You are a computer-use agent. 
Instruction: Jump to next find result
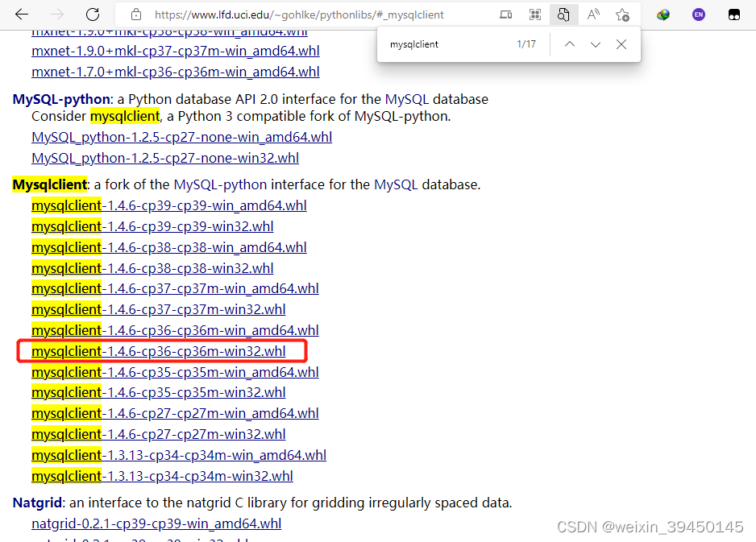(596, 44)
